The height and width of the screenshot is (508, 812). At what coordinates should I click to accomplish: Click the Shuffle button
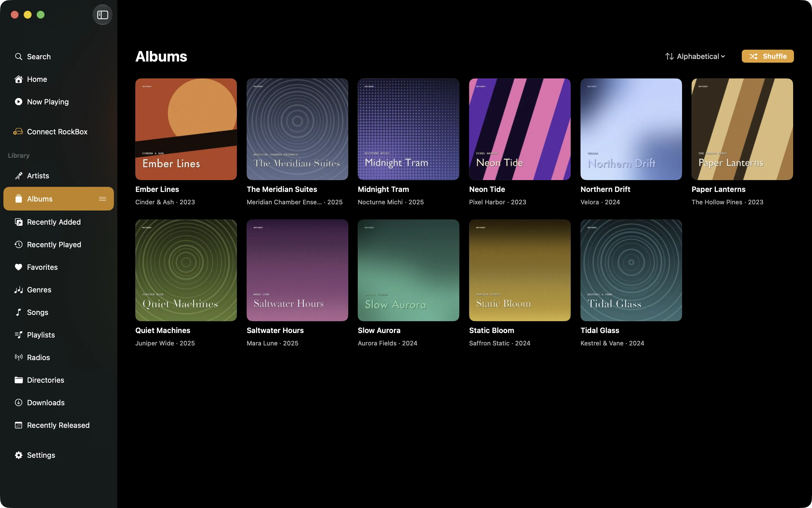(768, 56)
